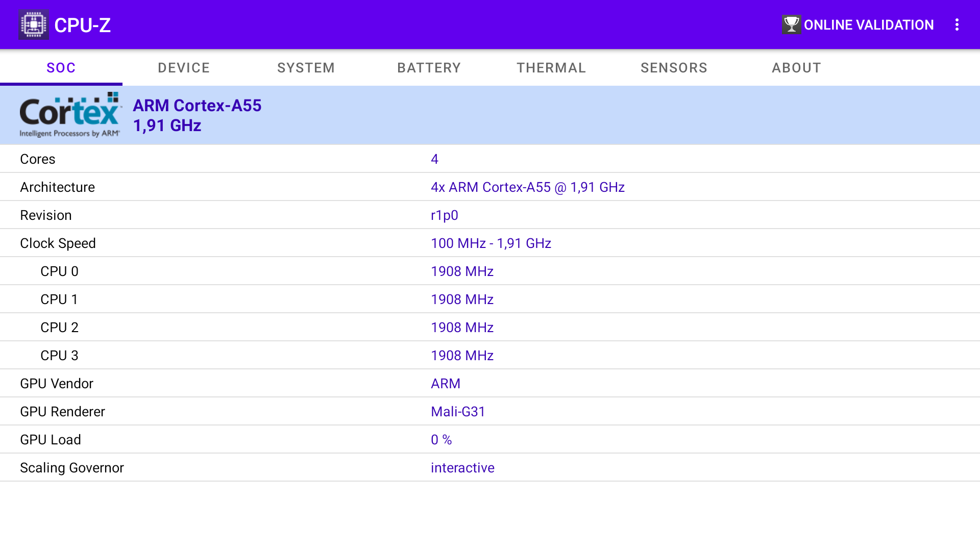This screenshot has height=551, width=980.
Task: Click the CPU-Z chip app icon
Action: [34, 24]
